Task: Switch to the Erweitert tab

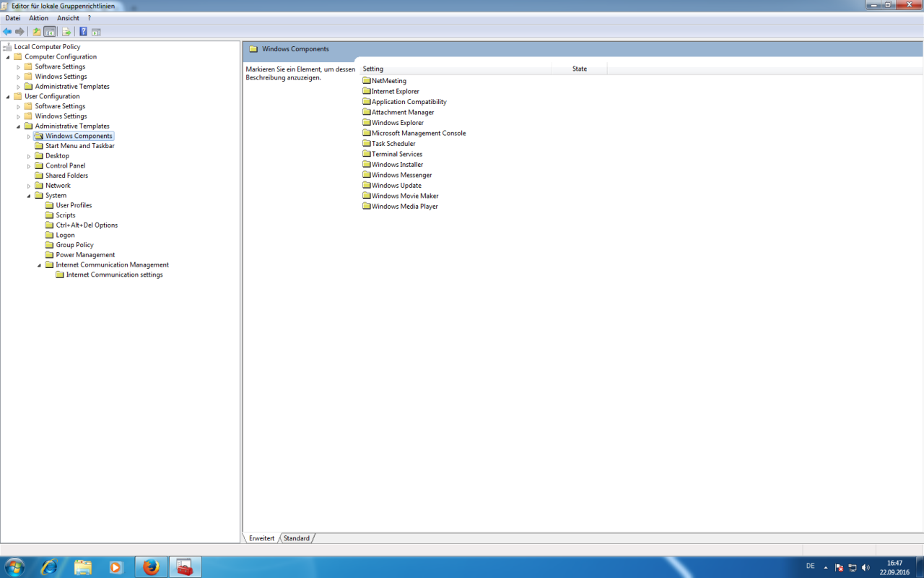Action: [262, 538]
